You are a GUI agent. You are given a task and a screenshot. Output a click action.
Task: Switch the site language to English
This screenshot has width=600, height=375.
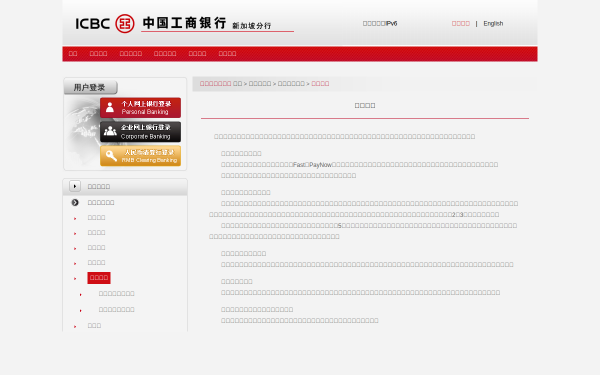click(493, 23)
